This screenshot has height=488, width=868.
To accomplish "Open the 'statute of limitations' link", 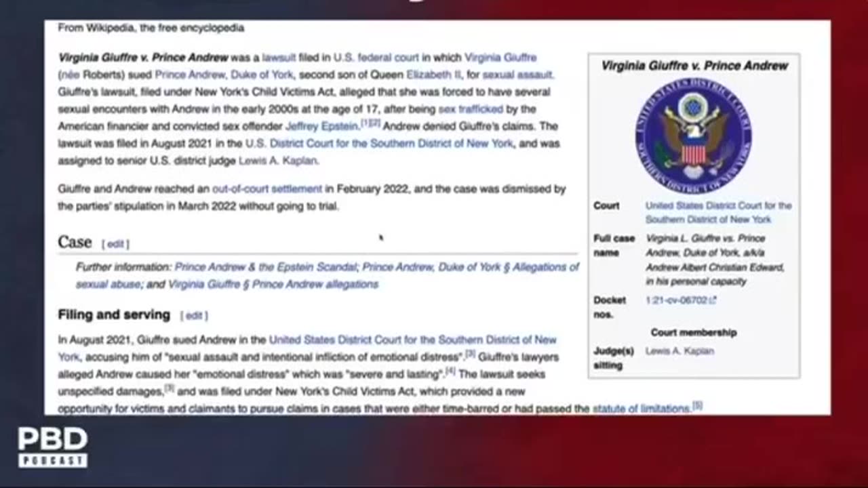I will point(642,409).
